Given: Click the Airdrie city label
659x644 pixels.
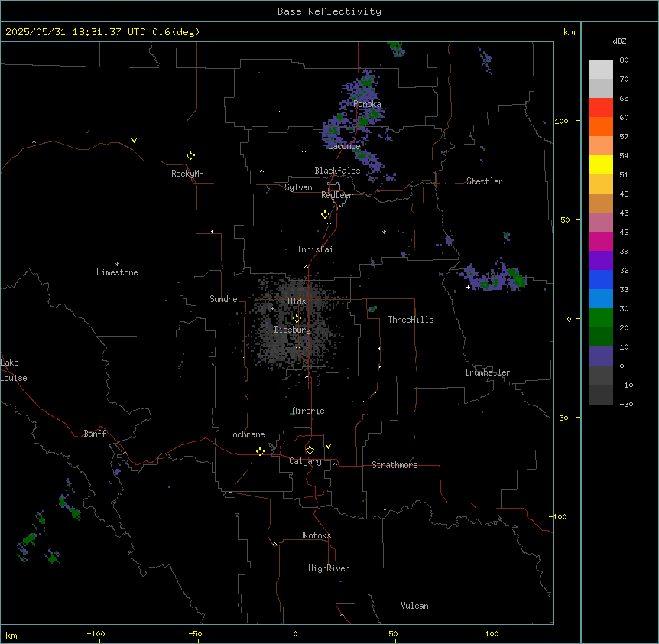Looking at the screenshot, I should point(308,411).
